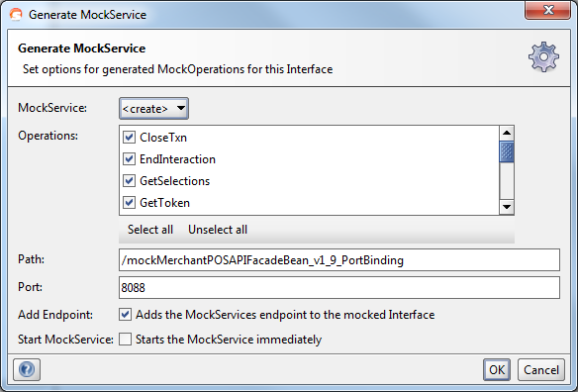Click Select all operations
Viewport: 578px width, 392px height.
point(150,230)
